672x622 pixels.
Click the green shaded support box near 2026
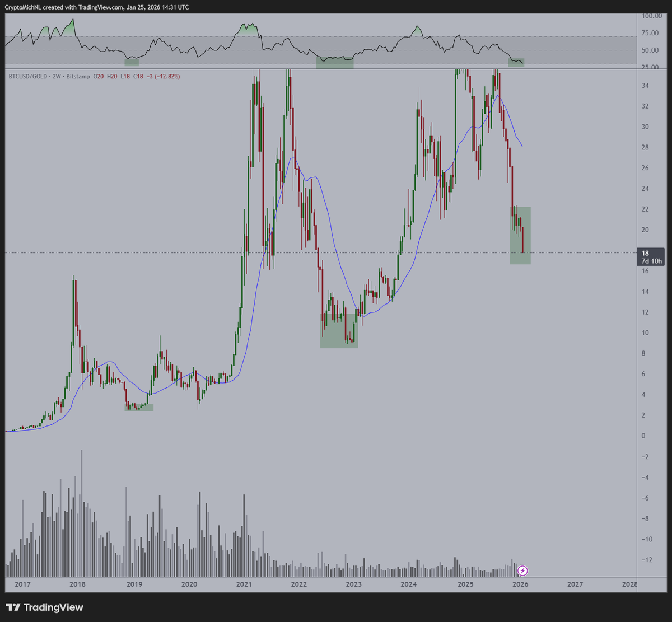[x=520, y=235]
